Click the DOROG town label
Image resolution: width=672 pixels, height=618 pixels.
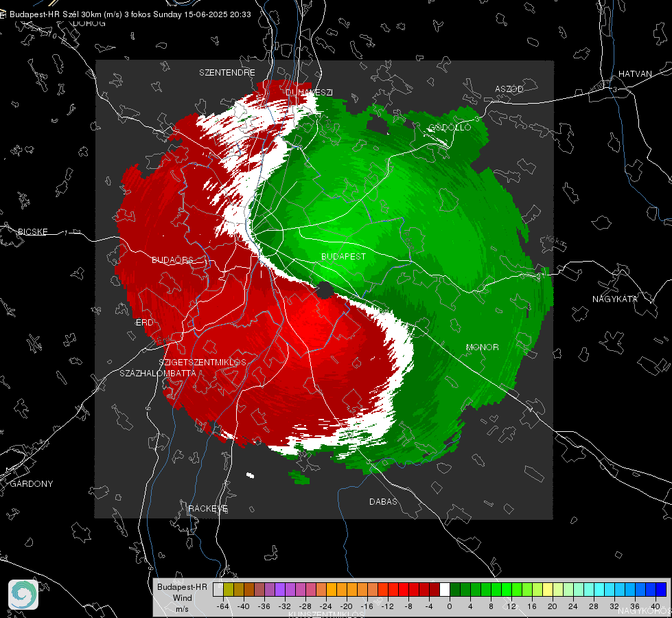(x=89, y=23)
